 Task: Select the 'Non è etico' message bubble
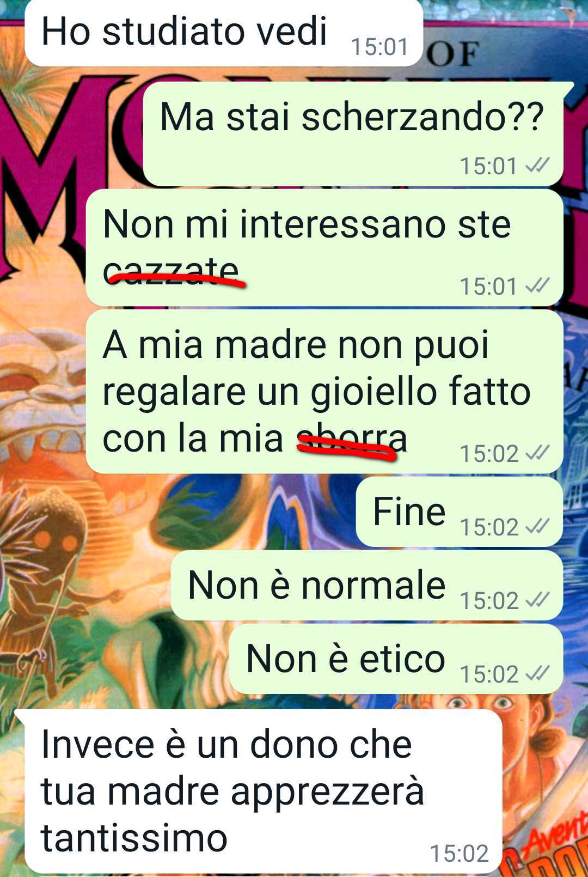click(396, 659)
